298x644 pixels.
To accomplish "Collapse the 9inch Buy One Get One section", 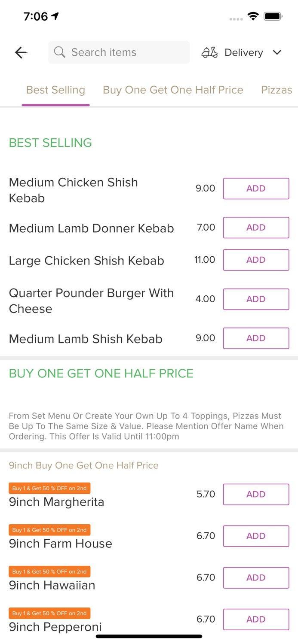I will pyautogui.click(x=83, y=465).
